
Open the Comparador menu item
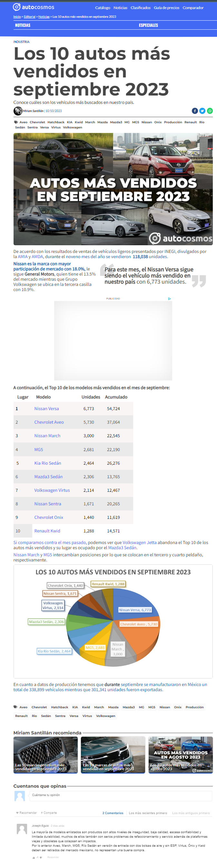click(193, 8)
